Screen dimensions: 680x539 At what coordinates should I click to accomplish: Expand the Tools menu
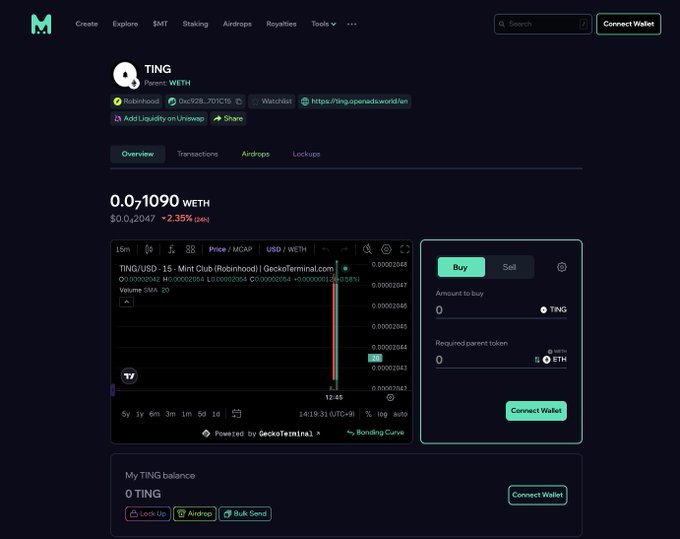pyautogui.click(x=324, y=24)
